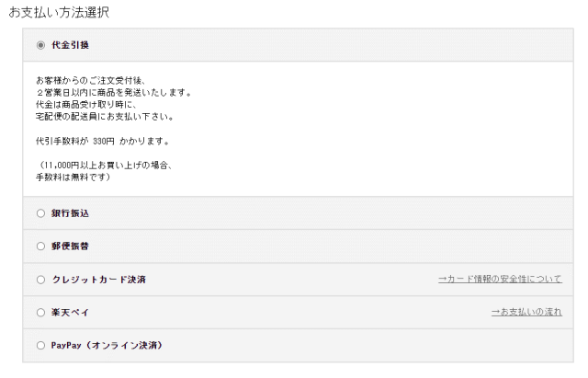Click the 手数料は無料です line

tap(73, 177)
